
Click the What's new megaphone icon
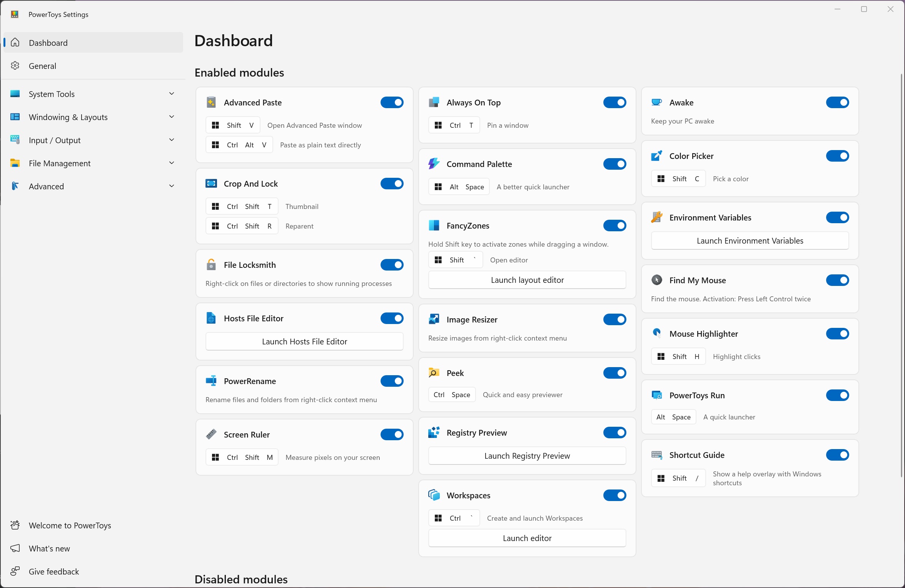(x=15, y=548)
